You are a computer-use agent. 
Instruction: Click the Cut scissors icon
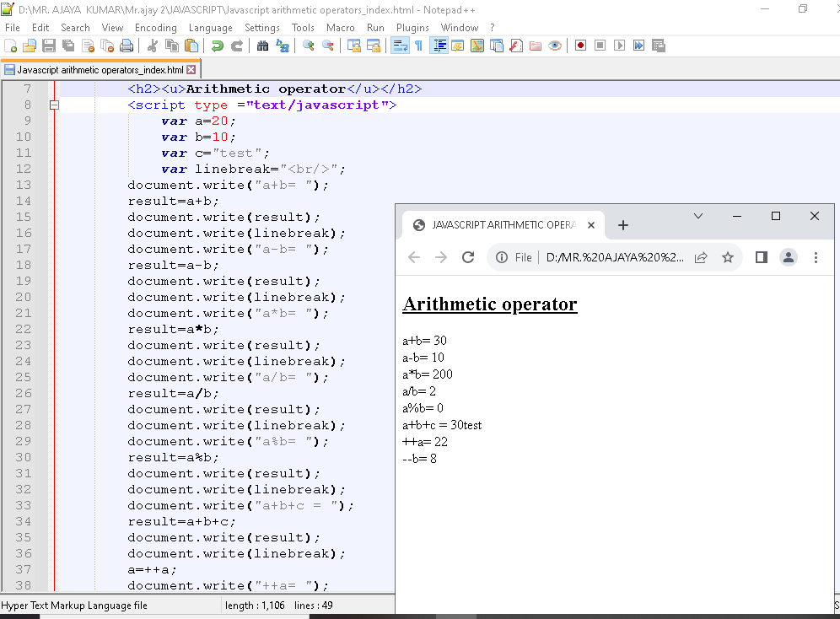click(x=153, y=46)
